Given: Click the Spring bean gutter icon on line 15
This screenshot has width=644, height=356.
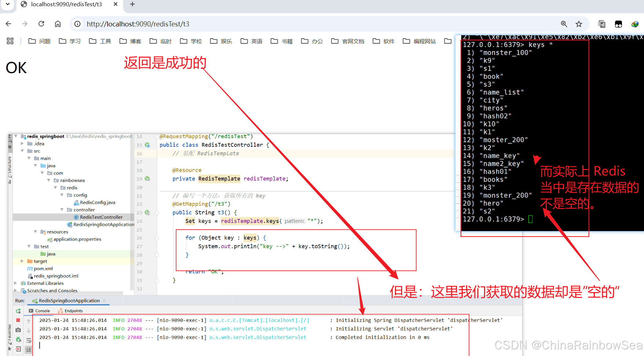Looking at the screenshot, I should tap(147, 145).
